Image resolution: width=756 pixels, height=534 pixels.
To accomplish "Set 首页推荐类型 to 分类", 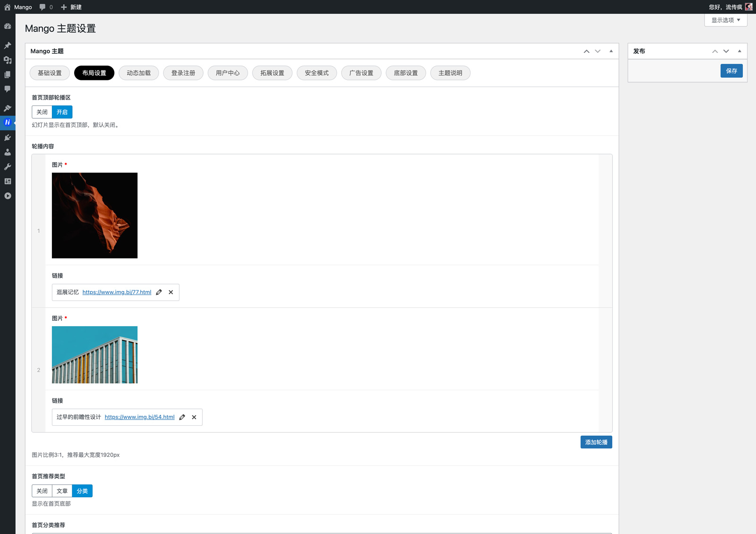I will pyautogui.click(x=82, y=491).
